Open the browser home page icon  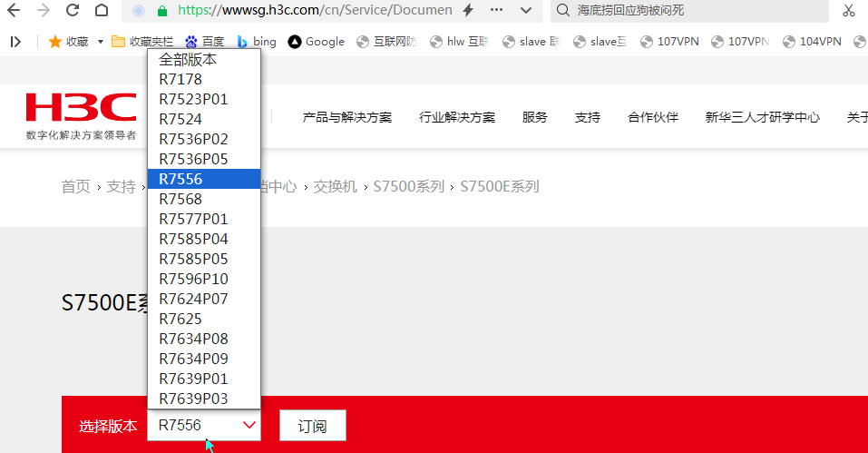tap(102, 10)
